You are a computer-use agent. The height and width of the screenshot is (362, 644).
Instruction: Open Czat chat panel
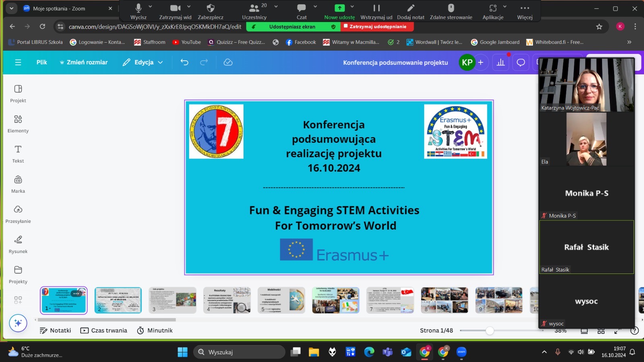(x=301, y=11)
